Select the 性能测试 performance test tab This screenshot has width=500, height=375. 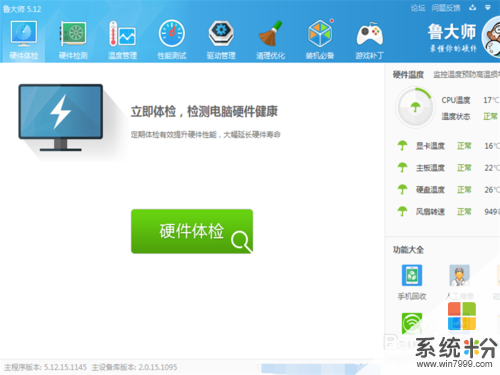(172, 41)
